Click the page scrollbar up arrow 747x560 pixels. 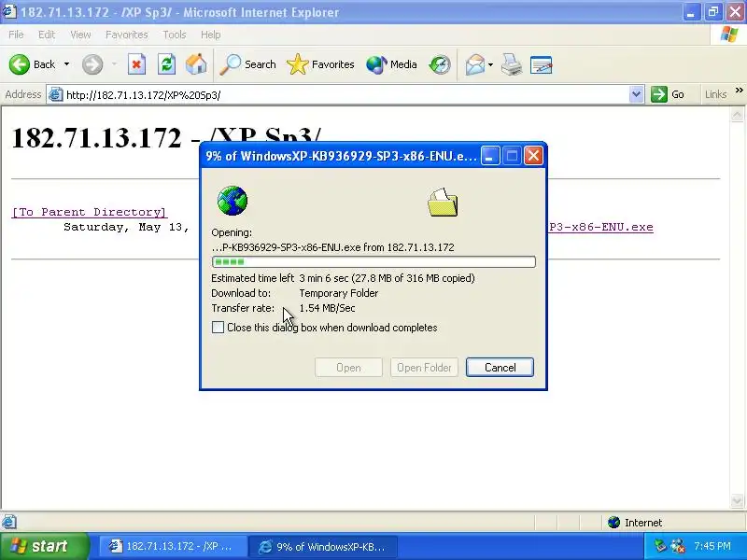tap(737, 115)
